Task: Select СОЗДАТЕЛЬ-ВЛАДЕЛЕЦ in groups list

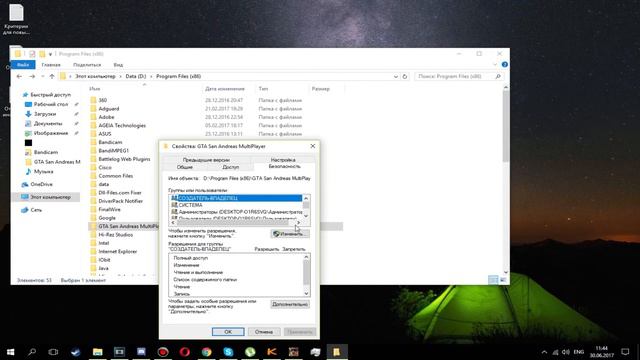Action: (236, 198)
